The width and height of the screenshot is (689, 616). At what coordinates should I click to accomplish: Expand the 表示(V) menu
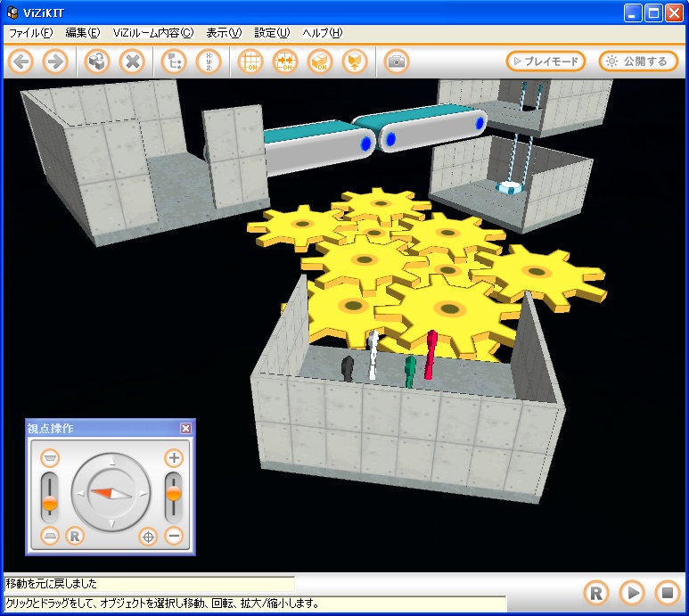[x=224, y=33]
